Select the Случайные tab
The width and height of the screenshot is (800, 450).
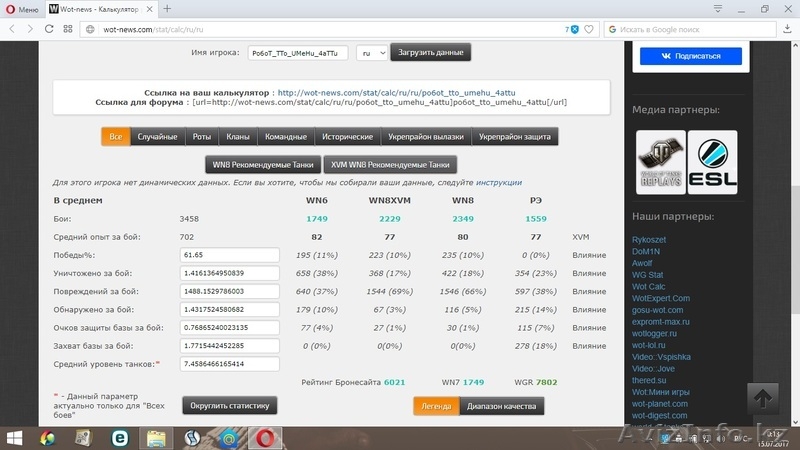157,136
